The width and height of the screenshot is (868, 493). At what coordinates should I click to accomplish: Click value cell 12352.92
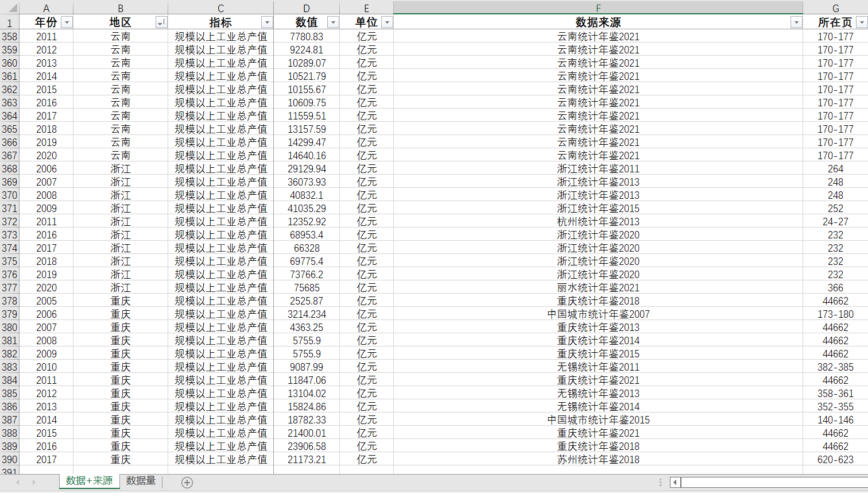pos(307,221)
